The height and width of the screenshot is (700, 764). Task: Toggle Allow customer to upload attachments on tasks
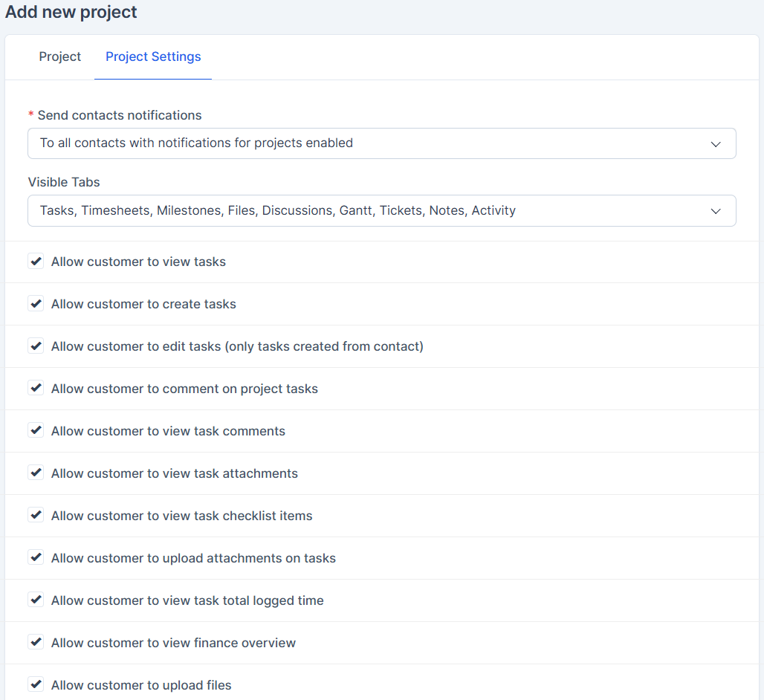point(36,558)
